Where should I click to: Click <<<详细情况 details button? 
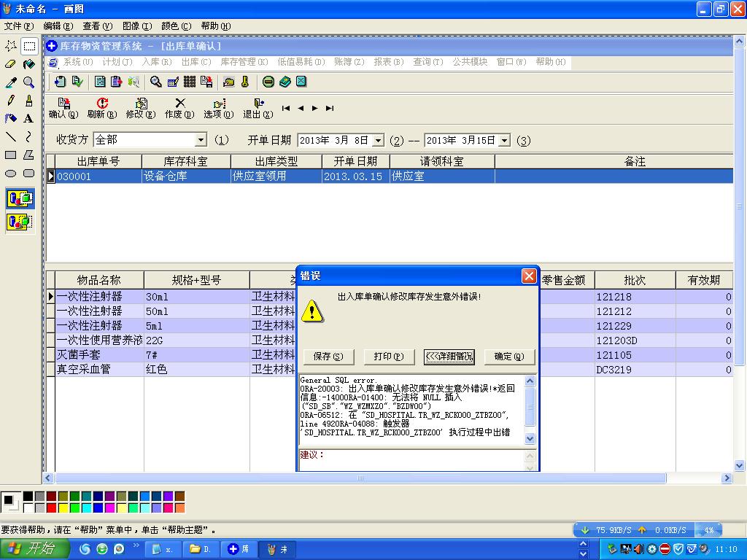point(449,357)
